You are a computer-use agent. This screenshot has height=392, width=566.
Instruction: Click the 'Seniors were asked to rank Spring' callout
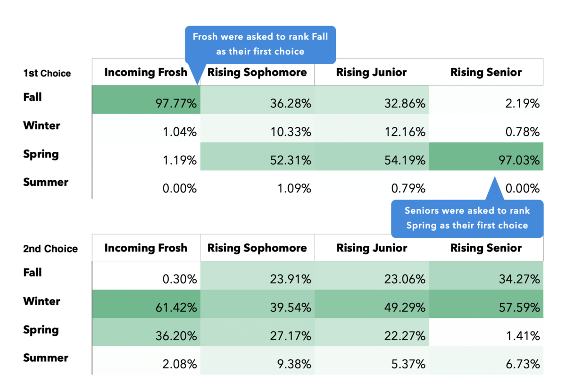[467, 218]
